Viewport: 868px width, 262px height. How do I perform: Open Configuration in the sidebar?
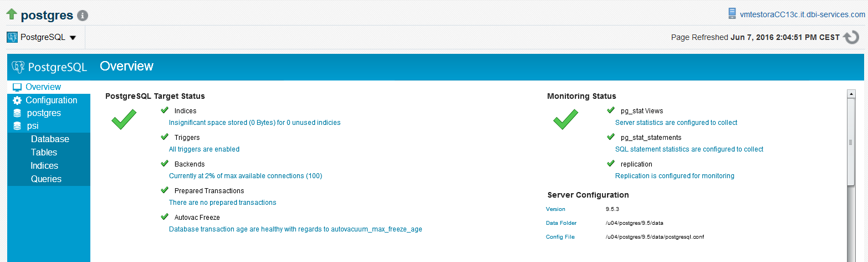click(52, 100)
